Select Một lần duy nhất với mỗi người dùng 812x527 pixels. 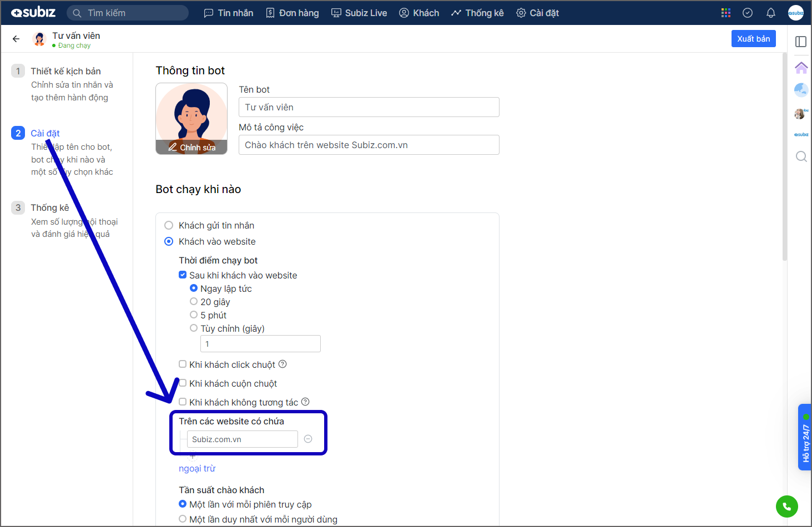coord(183,519)
